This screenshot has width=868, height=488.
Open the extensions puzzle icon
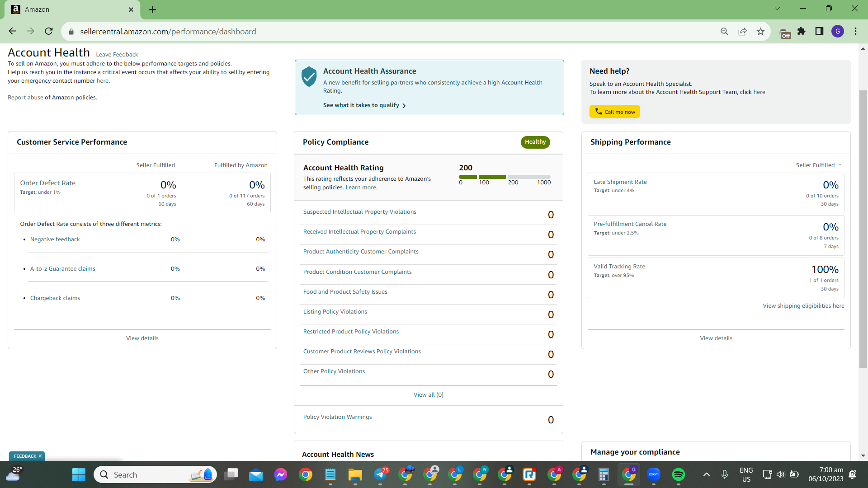tap(802, 31)
